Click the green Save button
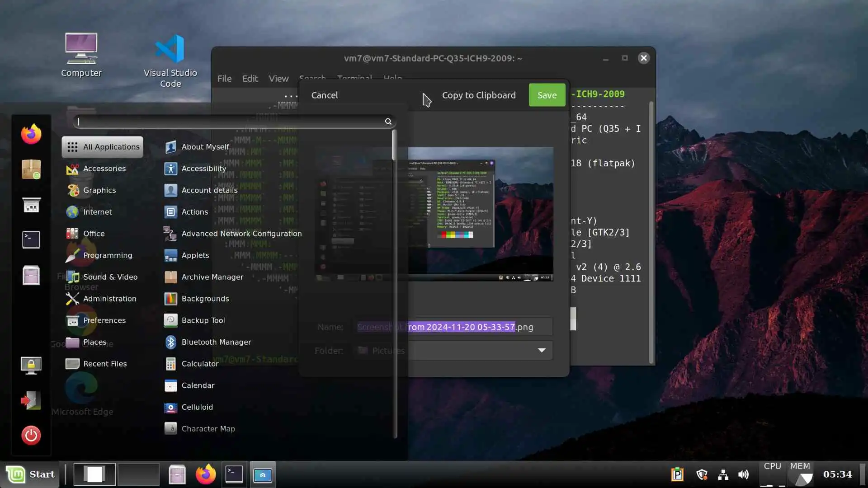Image resolution: width=868 pixels, height=488 pixels. [x=547, y=95]
